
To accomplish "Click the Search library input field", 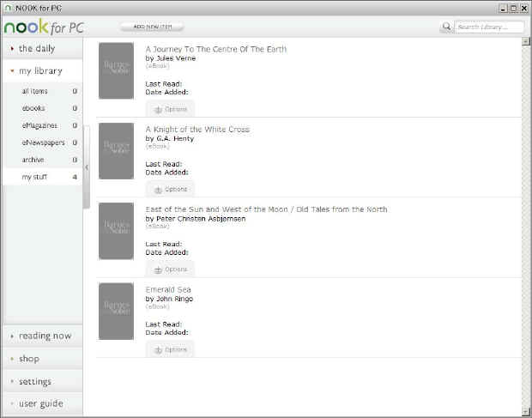I will click(x=488, y=27).
